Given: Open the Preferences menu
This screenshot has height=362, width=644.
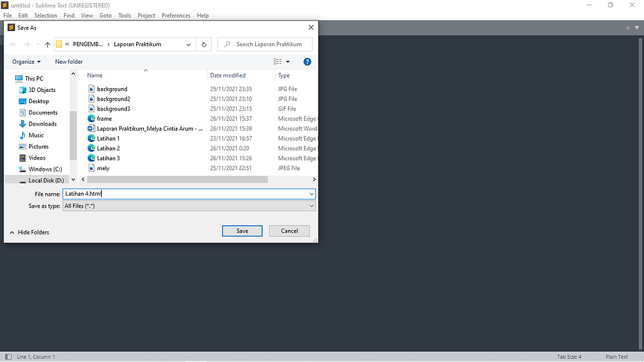Looking at the screenshot, I should 176,16.
